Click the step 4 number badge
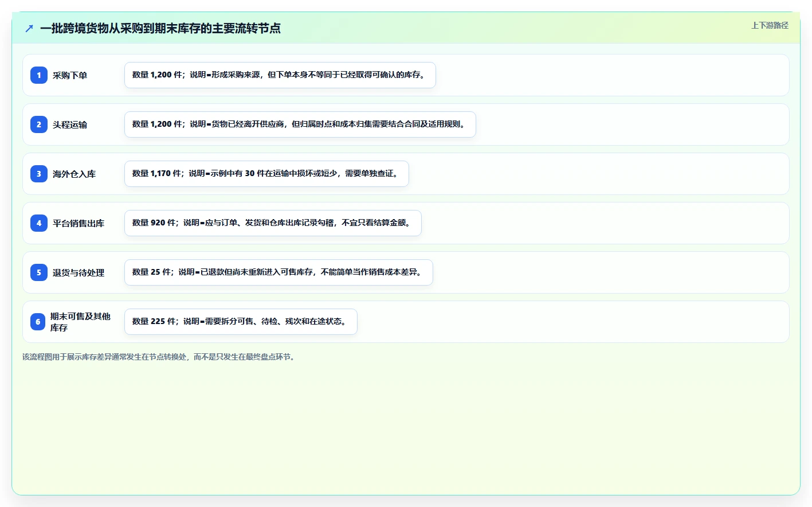This screenshot has height=507, width=812. point(39,223)
